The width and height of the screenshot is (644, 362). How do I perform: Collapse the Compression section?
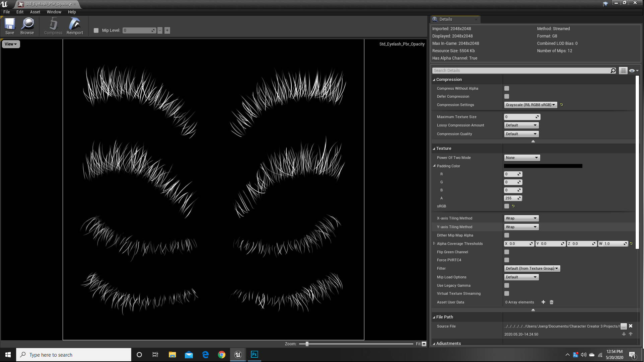click(434, 80)
